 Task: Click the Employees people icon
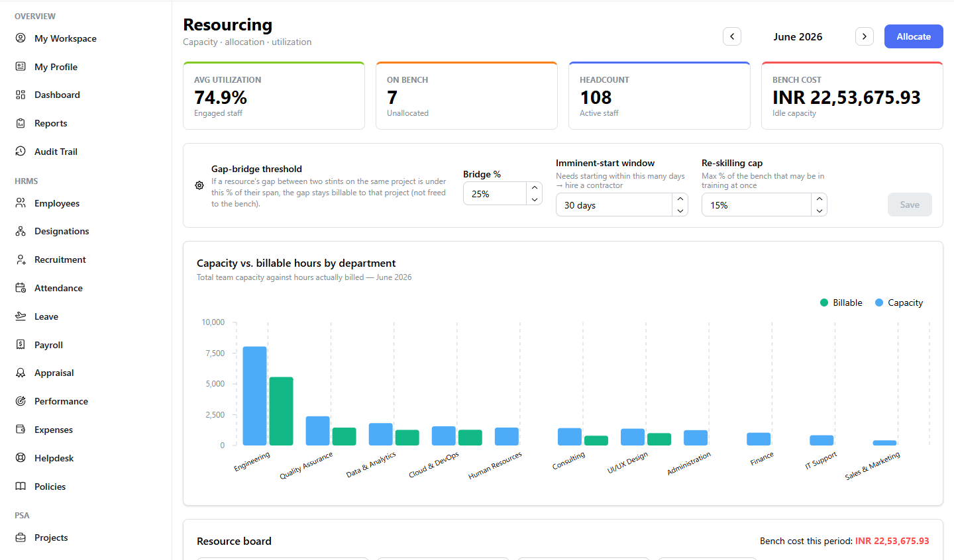[21, 203]
